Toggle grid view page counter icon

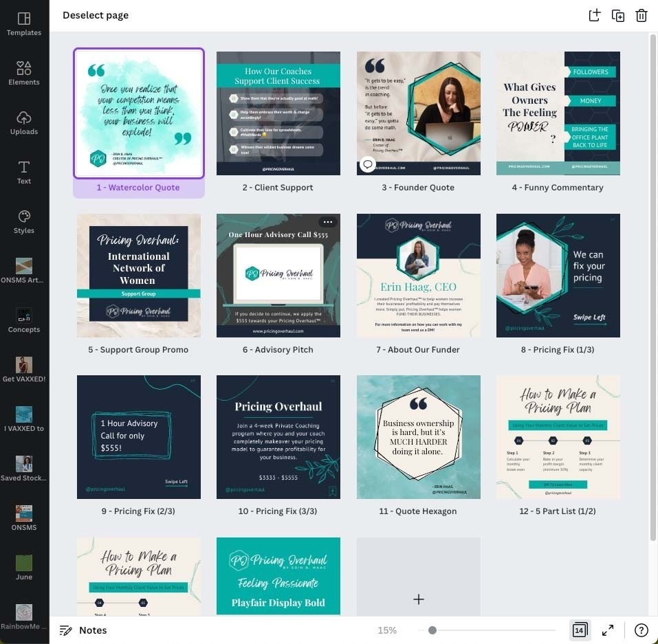pyautogui.click(x=580, y=630)
